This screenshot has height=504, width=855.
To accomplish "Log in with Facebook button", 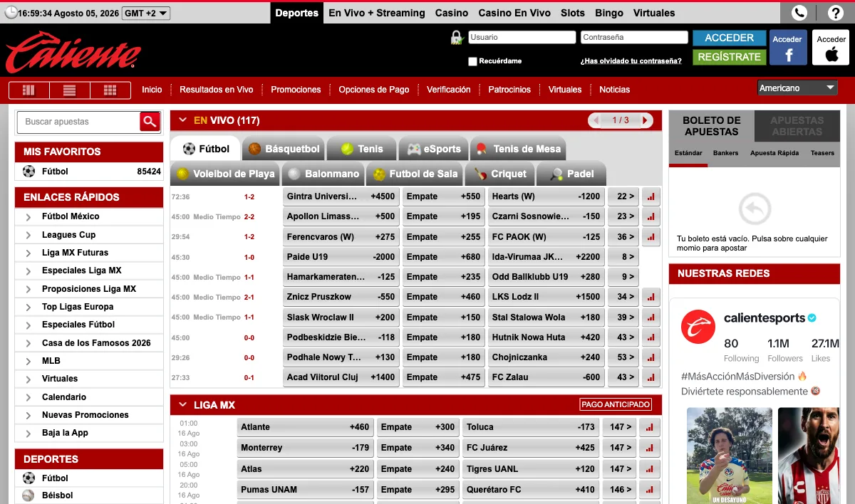I will tap(787, 47).
